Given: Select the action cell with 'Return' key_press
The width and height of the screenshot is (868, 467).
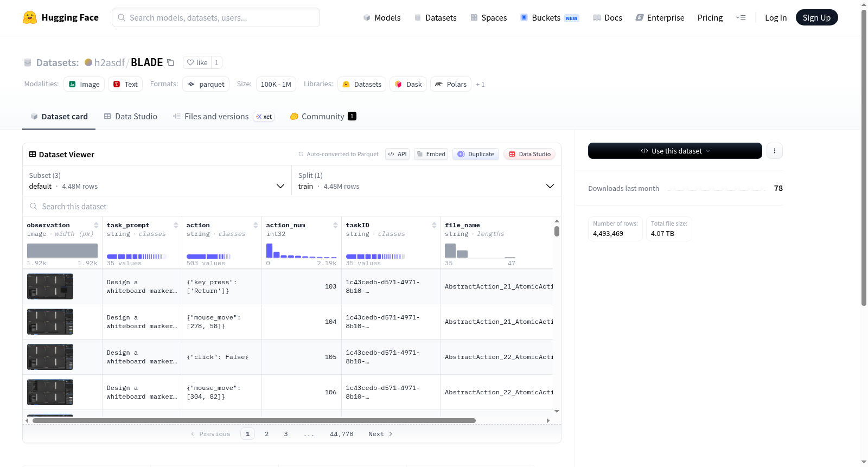Looking at the screenshot, I should click(222, 286).
